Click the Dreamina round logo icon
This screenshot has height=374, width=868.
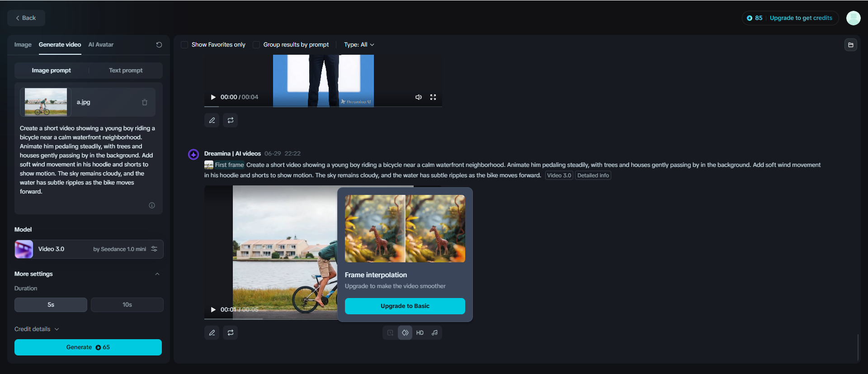(x=193, y=155)
